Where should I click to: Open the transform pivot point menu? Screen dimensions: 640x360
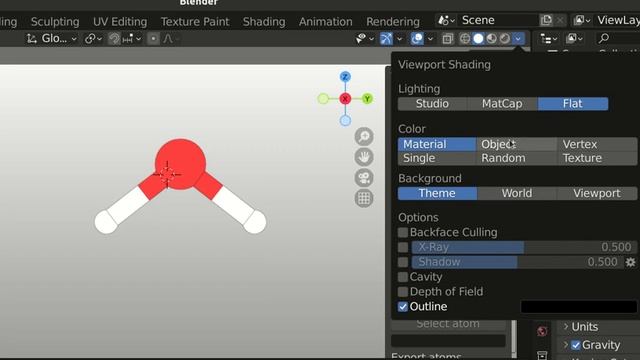[x=93, y=39]
